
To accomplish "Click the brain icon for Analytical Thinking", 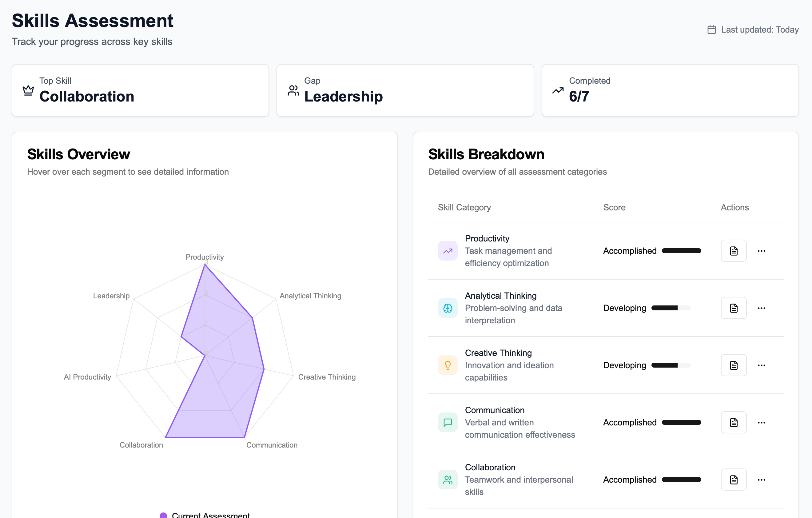I will pyautogui.click(x=448, y=308).
